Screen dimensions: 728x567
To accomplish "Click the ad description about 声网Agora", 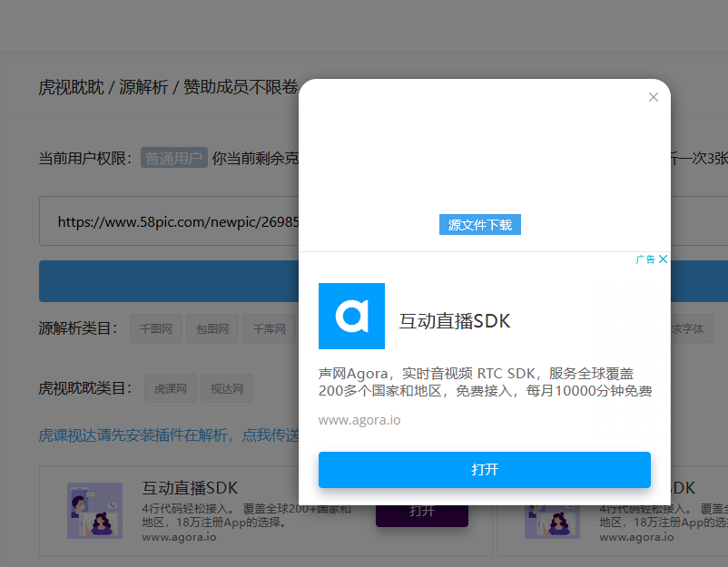I will (x=485, y=382).
